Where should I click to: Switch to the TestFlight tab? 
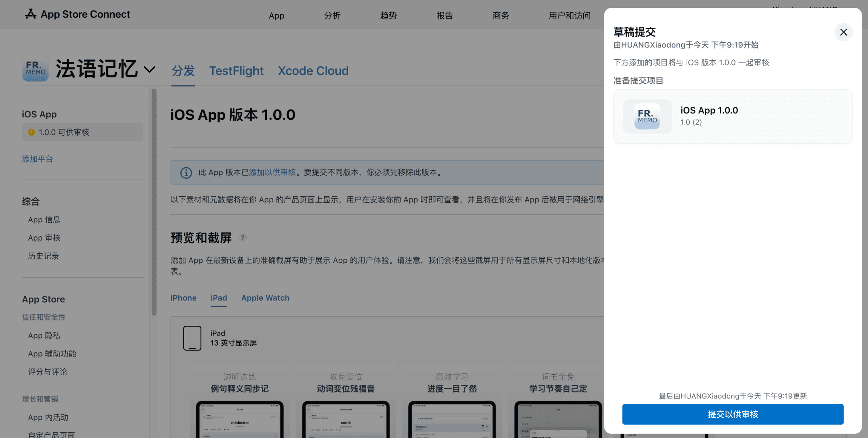click(x=236, y=71)
